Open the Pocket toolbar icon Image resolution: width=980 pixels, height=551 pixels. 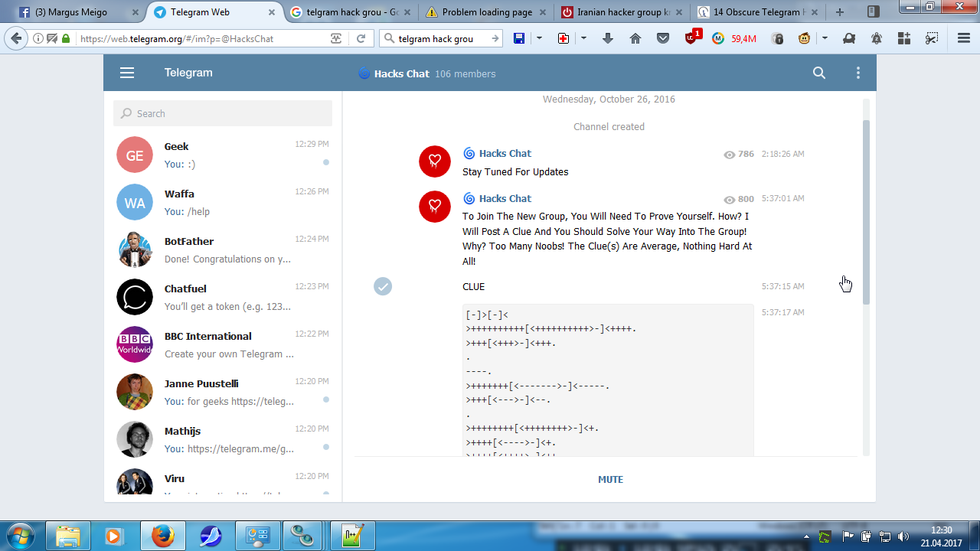[663, 39]
